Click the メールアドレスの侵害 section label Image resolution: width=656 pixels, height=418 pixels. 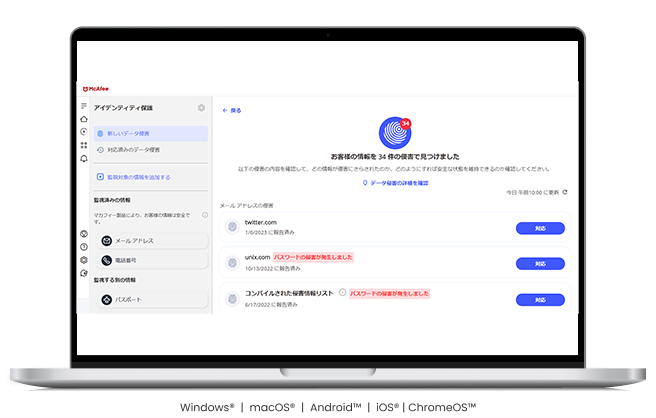click(246, 205)
